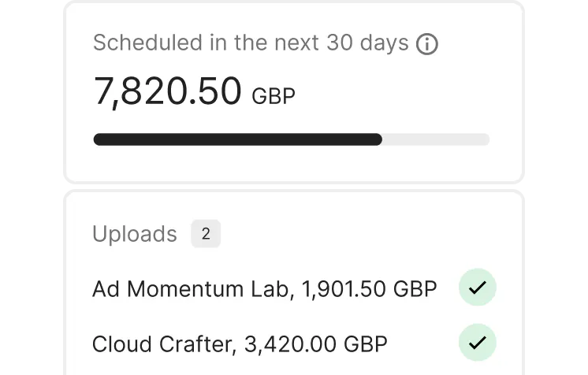Click the green checkmark for Cloud Crafter
The height and width of the screenshot is (375, 588).
point(477,343)
